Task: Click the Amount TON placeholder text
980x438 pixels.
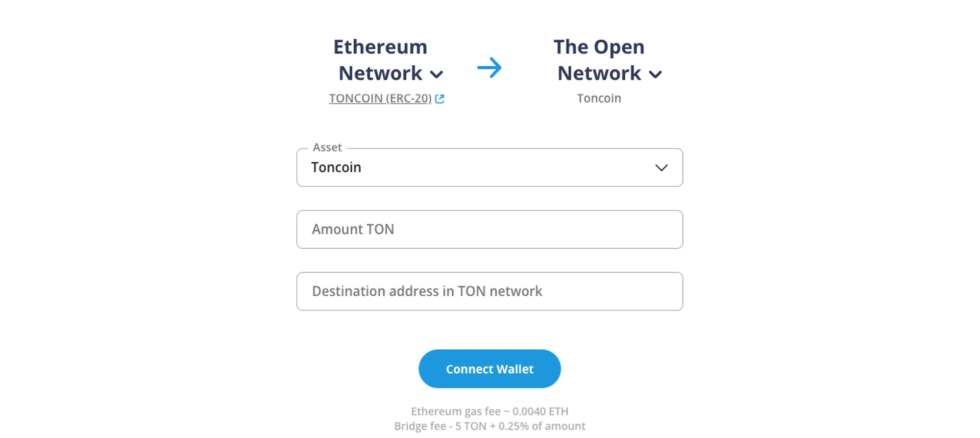Action: tap(353, 230)
